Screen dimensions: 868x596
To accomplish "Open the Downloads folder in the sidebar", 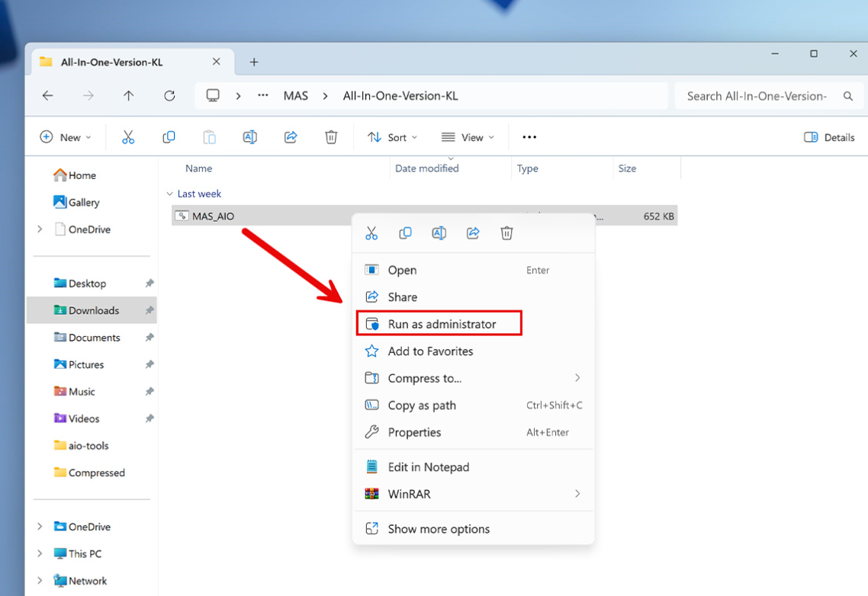I will [93, 310].
